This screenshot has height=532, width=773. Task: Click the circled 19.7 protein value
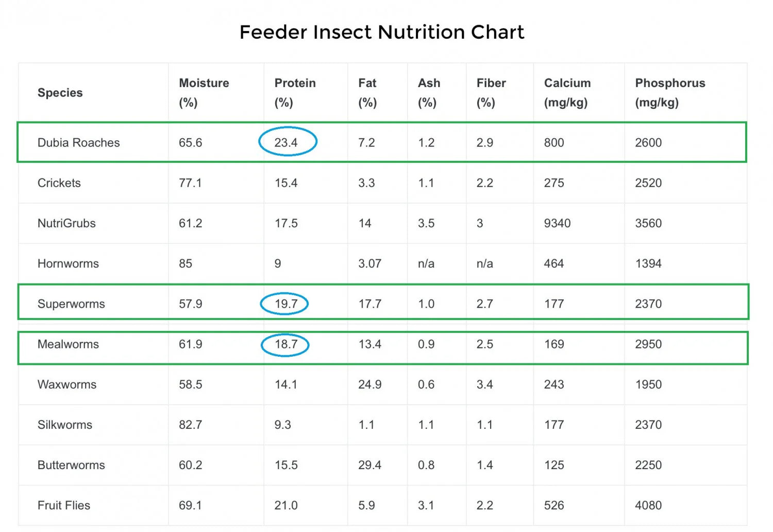(285, 304)
